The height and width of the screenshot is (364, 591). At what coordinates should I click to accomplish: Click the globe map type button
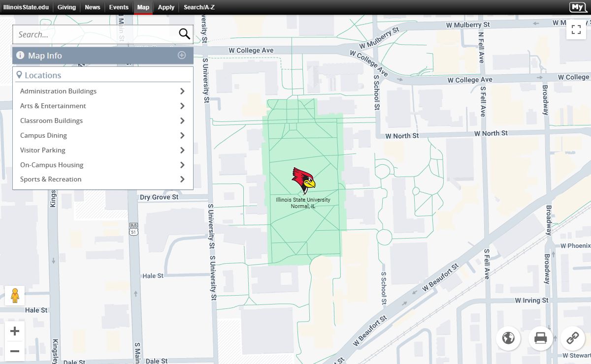click(508, 338)
